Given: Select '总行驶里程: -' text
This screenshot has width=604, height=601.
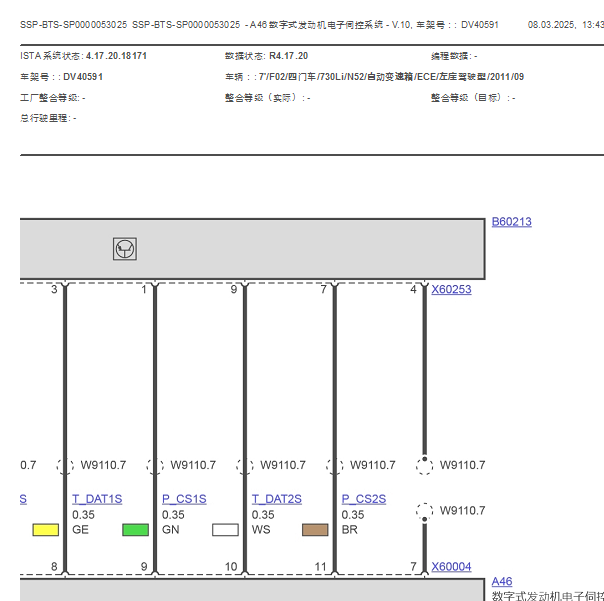Looking at the screenshot, I should pyautogui.click(x=48, y=118).
